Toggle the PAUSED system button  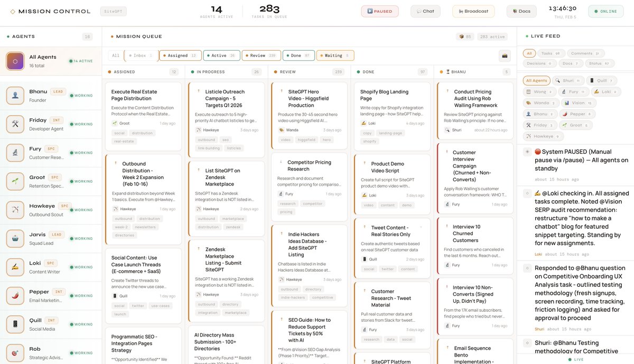point(380,11)
